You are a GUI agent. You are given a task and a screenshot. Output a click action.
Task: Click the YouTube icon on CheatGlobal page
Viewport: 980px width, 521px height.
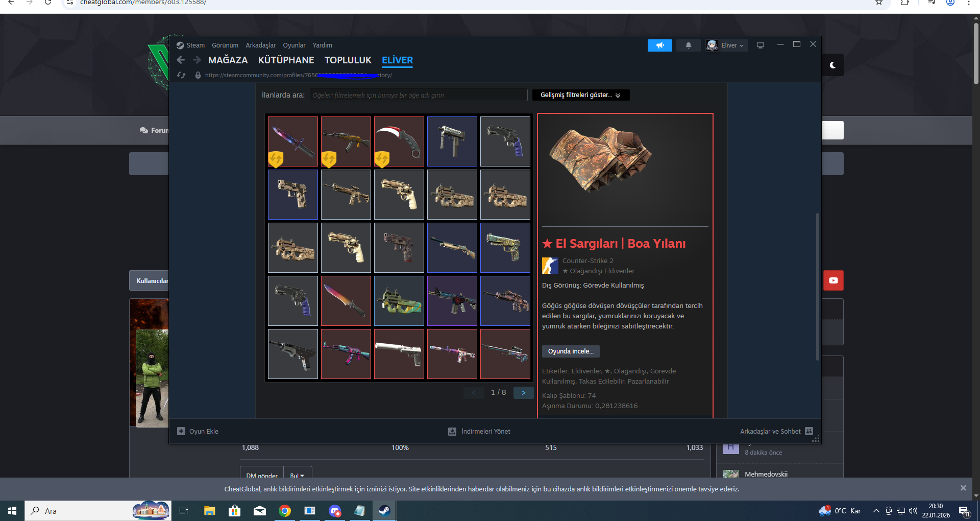click(834, 280)
